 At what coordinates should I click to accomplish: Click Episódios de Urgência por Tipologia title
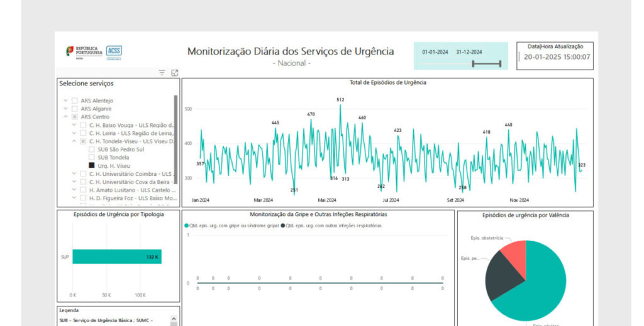(119, 214)
